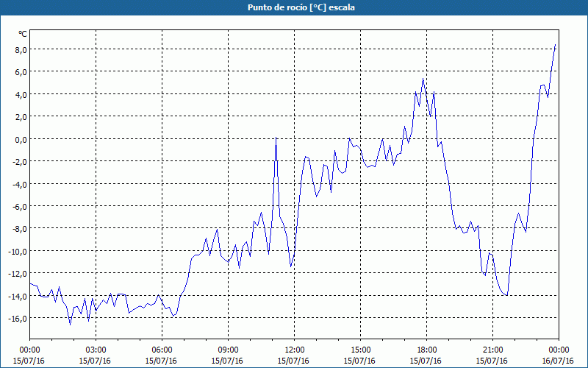
Task: Click the 8,0 y-axis label
Action: tap(21, 49)
